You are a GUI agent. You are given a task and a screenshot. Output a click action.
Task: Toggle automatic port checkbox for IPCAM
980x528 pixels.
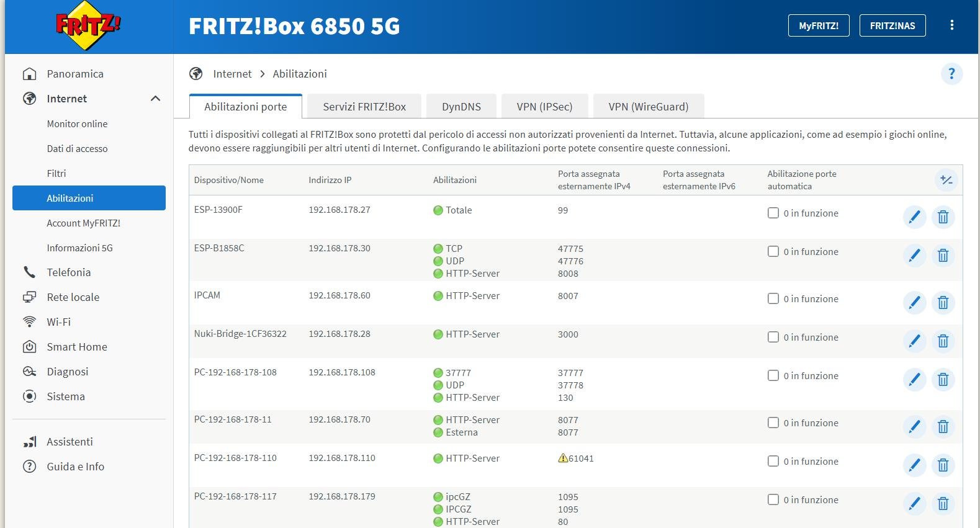pos(773,299)
